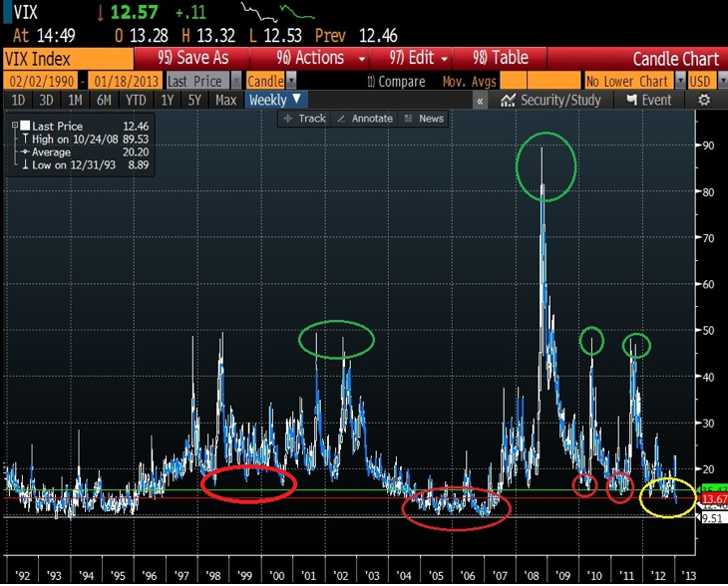
Task: Open the Event flag tool
Action: pos(648,101)
